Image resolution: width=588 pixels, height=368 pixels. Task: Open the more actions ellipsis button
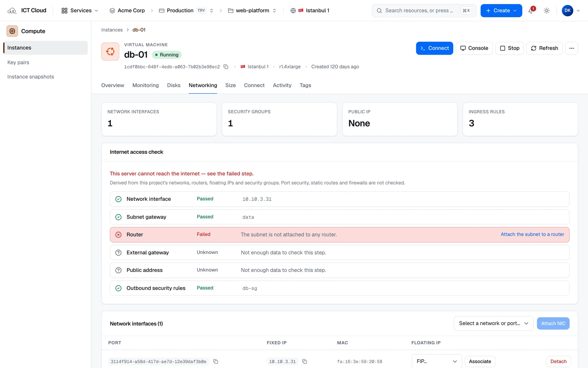pos(571,48)
